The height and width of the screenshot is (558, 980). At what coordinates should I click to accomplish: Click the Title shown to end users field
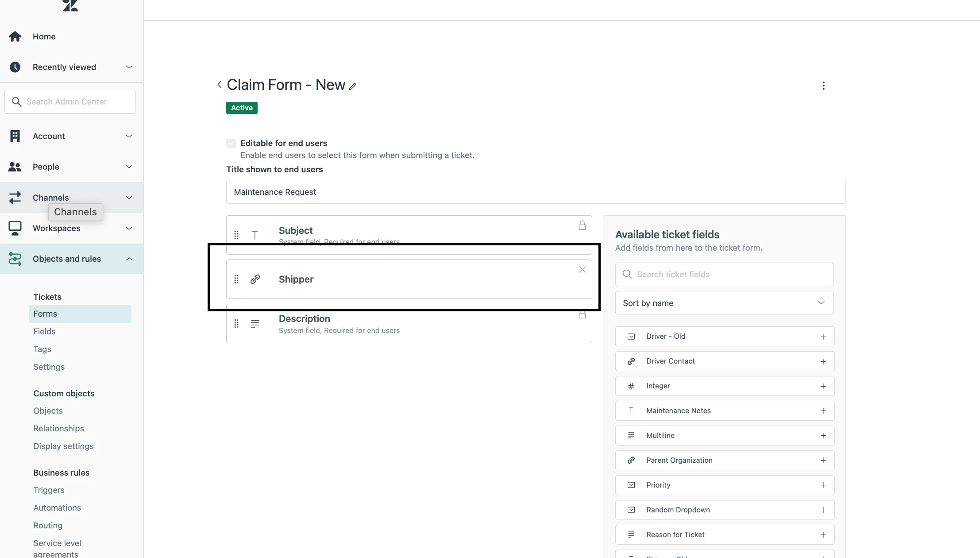(536, 192)
